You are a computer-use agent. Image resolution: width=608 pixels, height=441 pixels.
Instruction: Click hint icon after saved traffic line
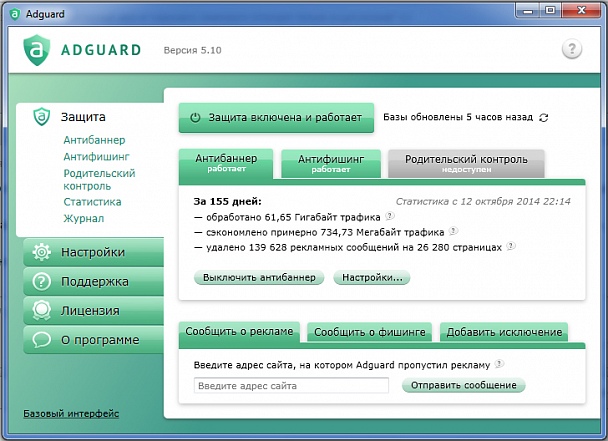coord(453,231)
